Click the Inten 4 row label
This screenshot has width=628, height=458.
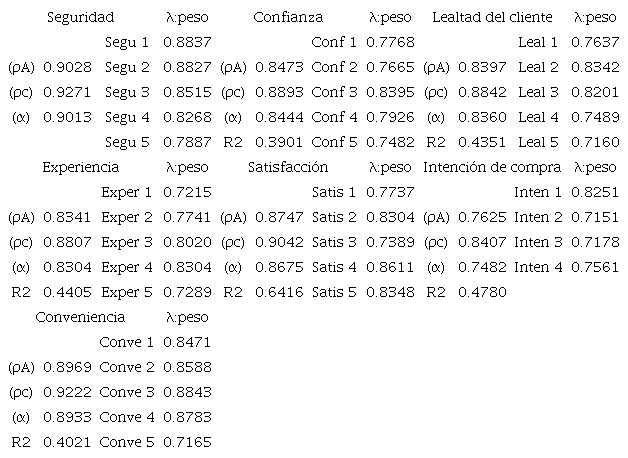coord(538,267)
